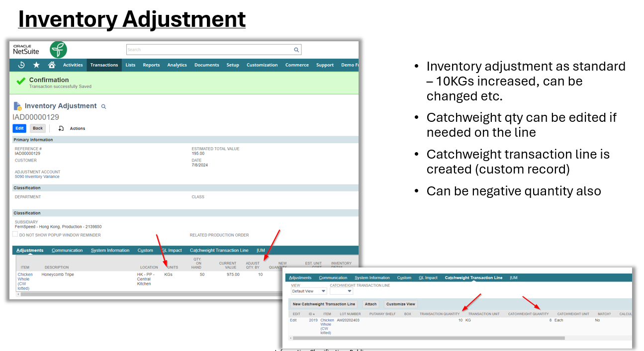The height and width of the screenshot is (351, 644).
Task: Open GL Impact tab on Inventory Adjustment page
Action: pos(172,250)
